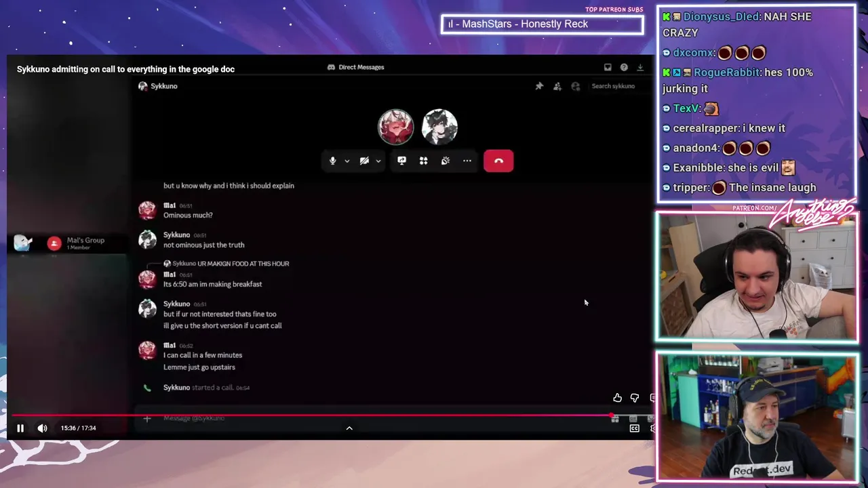Open pinned messages pin icon
This screenshot has height=488, width=868.
(x=539, y=86)
